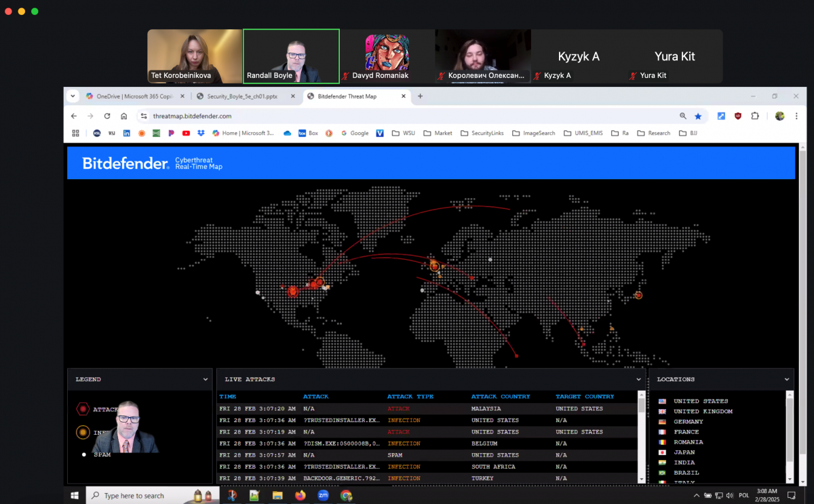Click the red Attack legend icon
This screenshot has width=814, height=504.
(x=83, y=409)
